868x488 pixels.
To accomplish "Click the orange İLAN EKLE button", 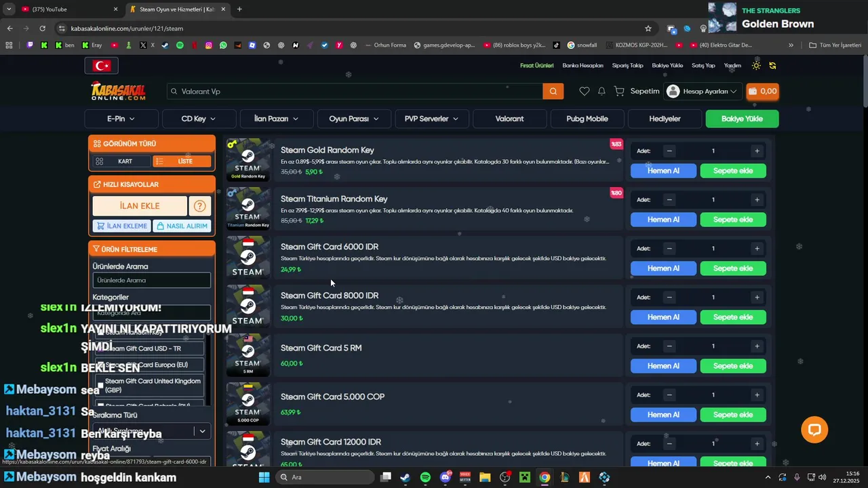I will [x=140, y=206].
